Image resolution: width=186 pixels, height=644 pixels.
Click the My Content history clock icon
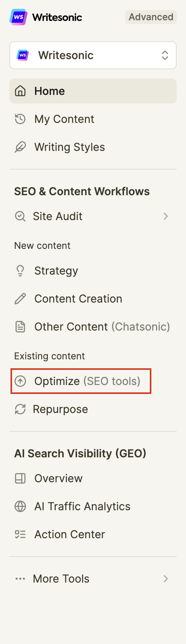point(20,119)
